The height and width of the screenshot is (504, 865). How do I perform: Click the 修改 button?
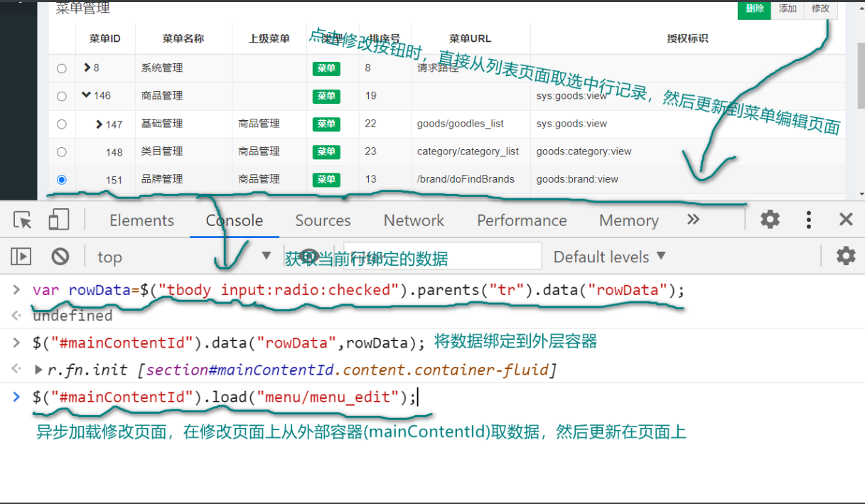click(820, 9)
